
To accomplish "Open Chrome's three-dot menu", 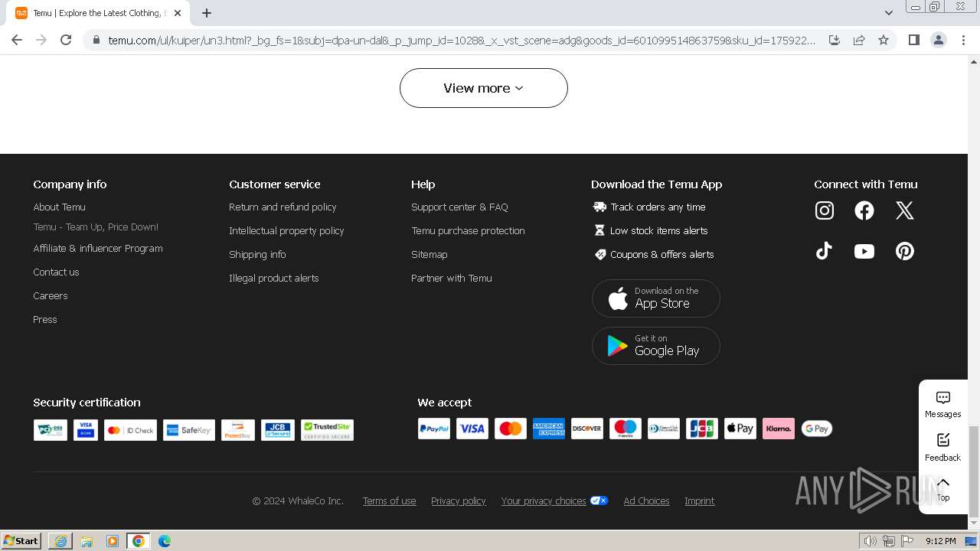I will [x=964, y=40].
